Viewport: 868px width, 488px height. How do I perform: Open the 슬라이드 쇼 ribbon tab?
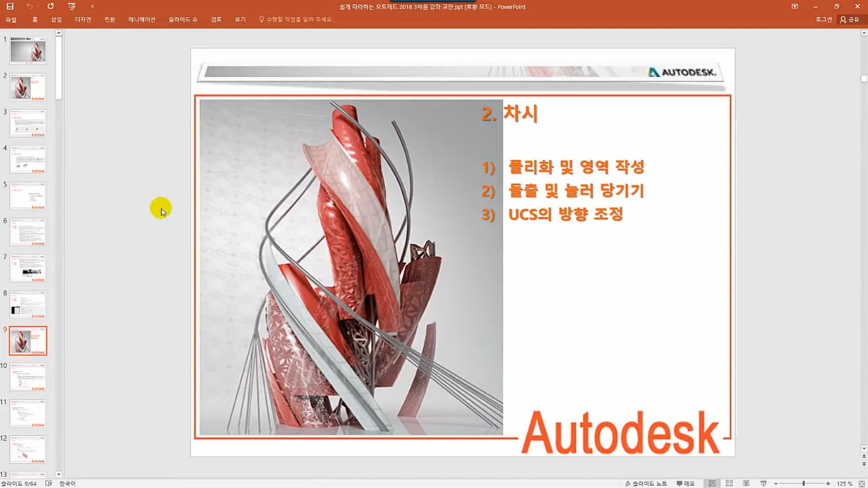(182, 19)
